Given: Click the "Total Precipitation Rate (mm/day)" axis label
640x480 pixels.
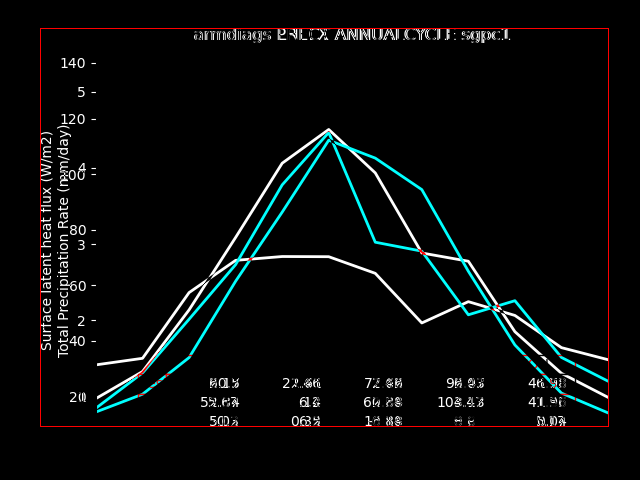Looking at the screenshot, I should 63,241.
